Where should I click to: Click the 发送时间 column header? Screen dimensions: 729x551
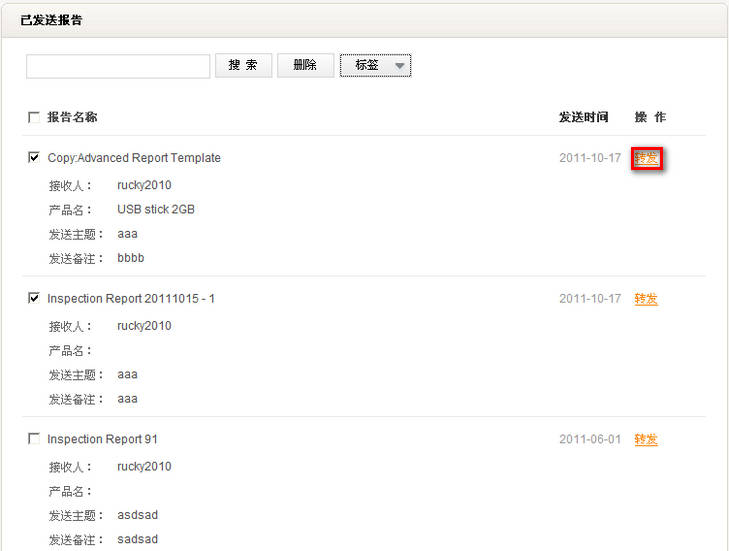pyautogui.click(x=583, y=118)
